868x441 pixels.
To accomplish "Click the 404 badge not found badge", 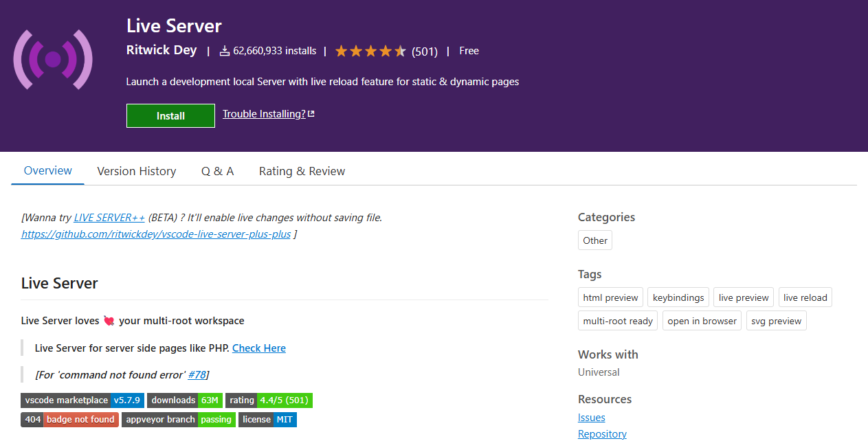I will pos(69,420).
